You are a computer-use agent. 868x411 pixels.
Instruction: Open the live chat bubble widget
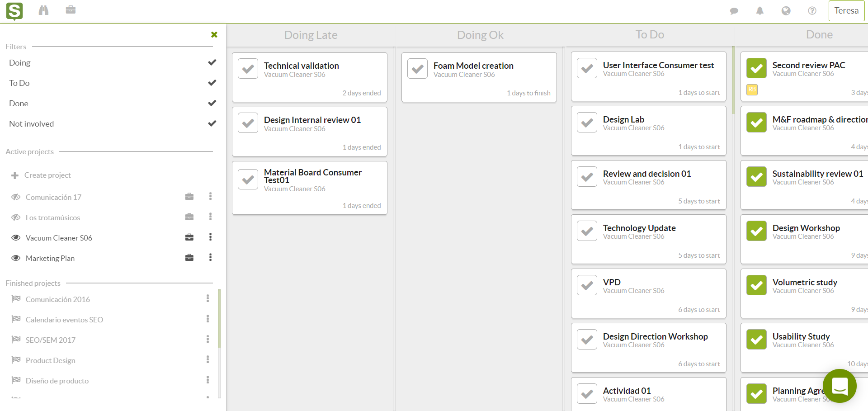(x=840, y=386)
